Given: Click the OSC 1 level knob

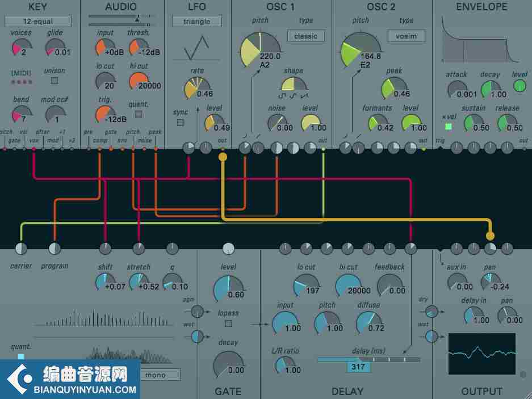Looking at the screenshot, I should (311, 123).
